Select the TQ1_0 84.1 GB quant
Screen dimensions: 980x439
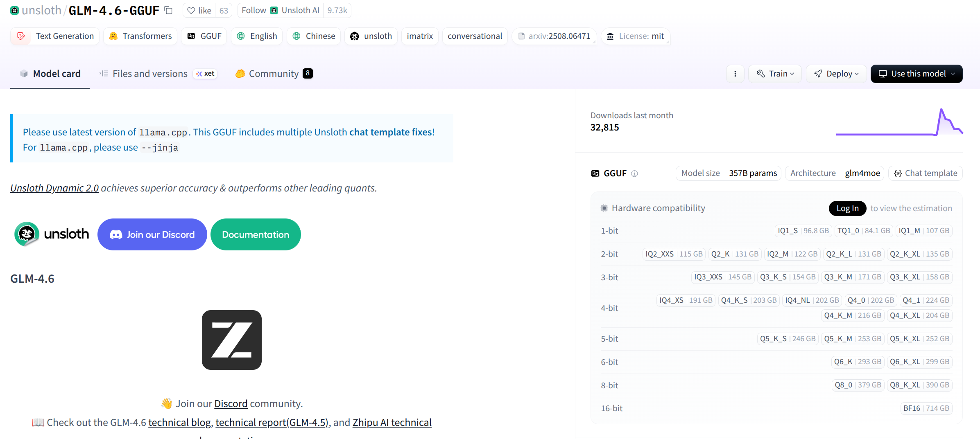(864, 231)
